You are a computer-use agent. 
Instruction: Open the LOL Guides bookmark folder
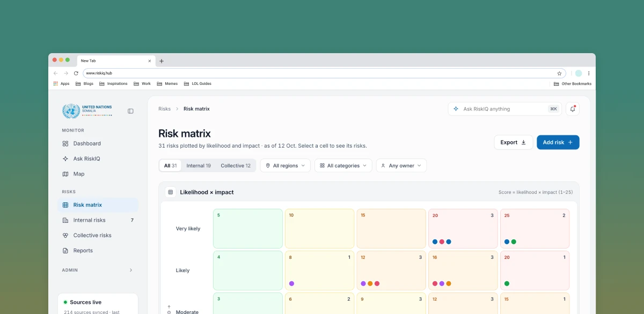[x=197, y=84]
